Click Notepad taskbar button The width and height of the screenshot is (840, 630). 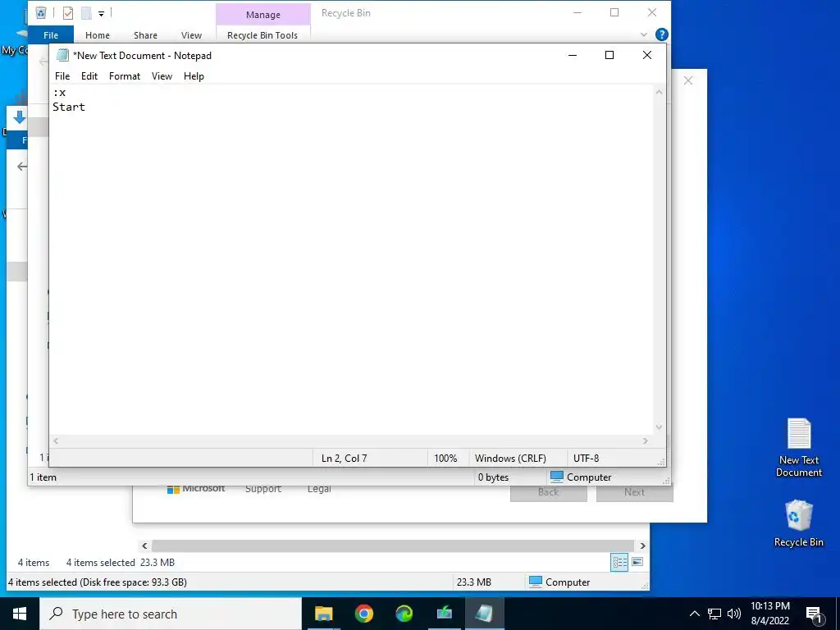[484, 614]
